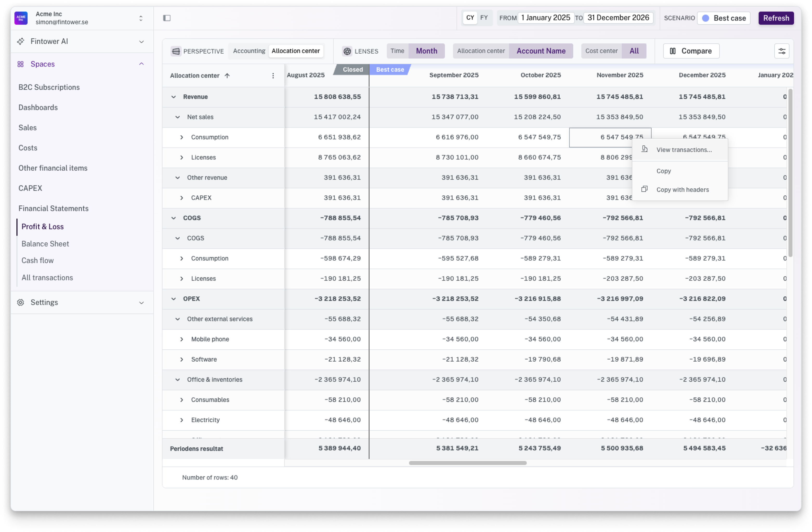812x532 pixels.
Task: Choose View transactions from context menu
Action: click(684, 150)
